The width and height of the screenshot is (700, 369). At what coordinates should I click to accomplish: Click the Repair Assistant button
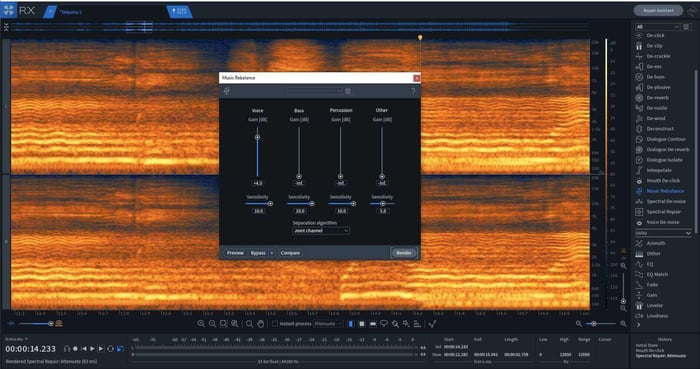(x=658, y=10)
